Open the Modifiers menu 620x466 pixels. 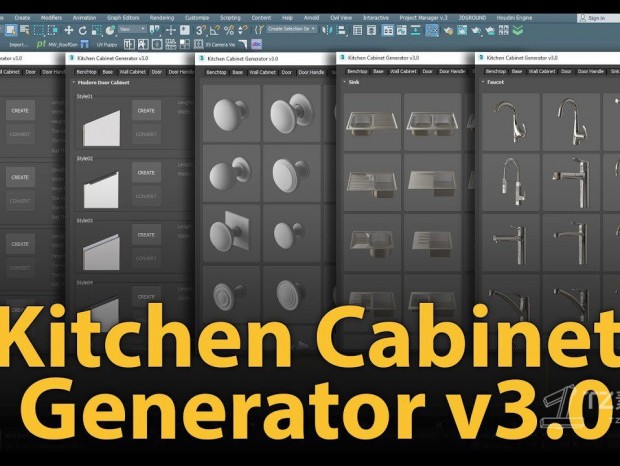[51, 18]
